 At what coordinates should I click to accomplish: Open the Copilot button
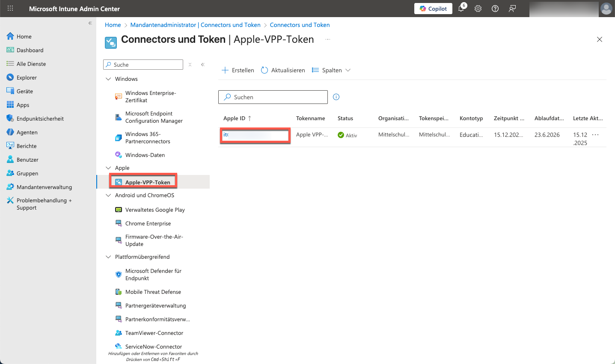click(433, 9)
